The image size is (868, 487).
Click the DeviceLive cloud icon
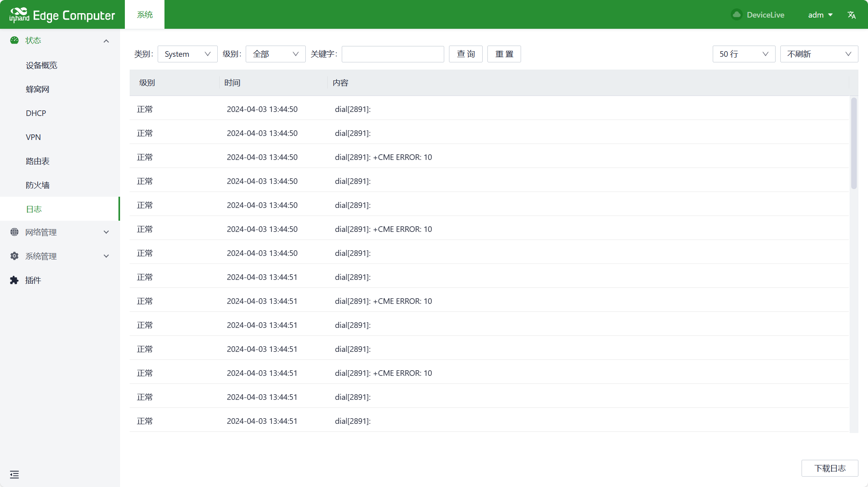coord(736,15)
